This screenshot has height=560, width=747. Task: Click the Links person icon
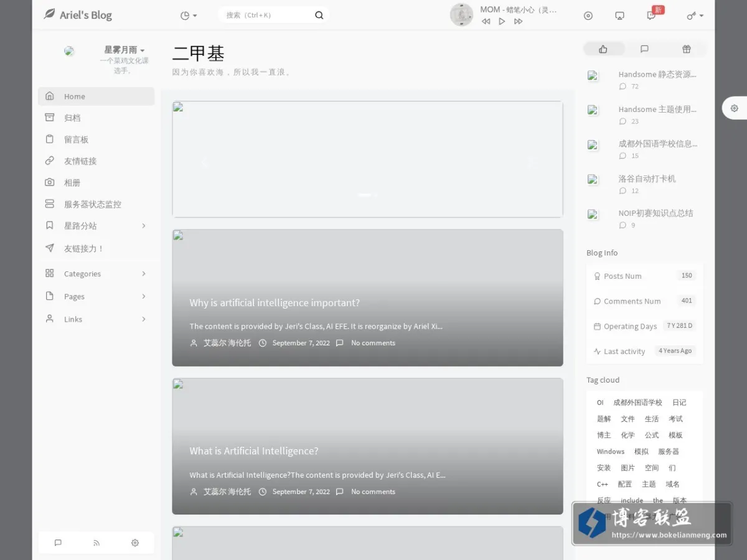pos(50,319)
